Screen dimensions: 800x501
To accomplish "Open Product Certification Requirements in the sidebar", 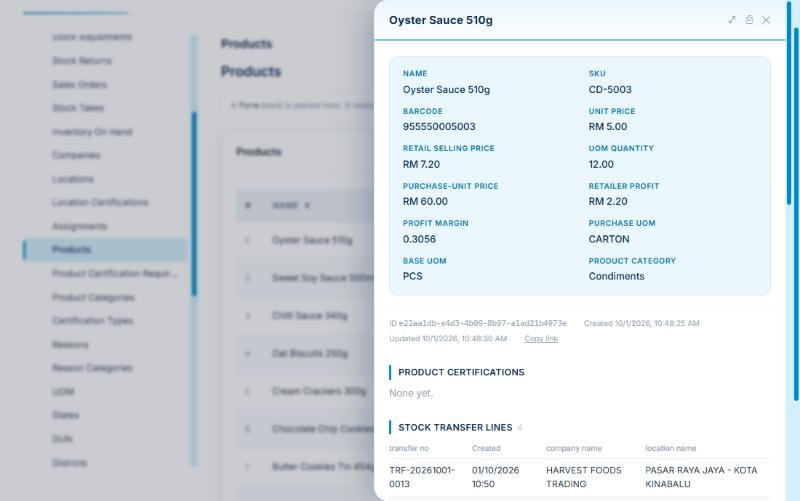I will point(115,273).
